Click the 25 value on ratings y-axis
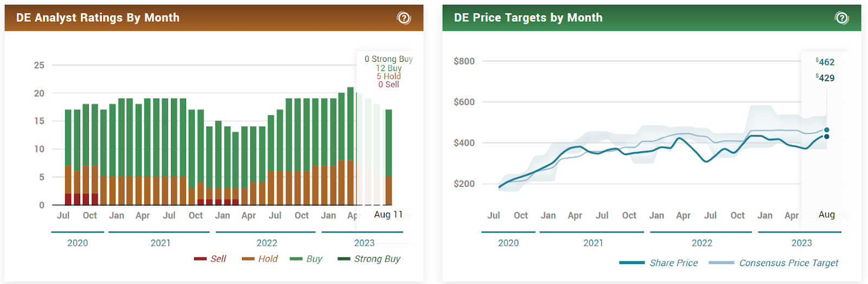Viewport: 868px width, 284px height. (x=39, y=65)
